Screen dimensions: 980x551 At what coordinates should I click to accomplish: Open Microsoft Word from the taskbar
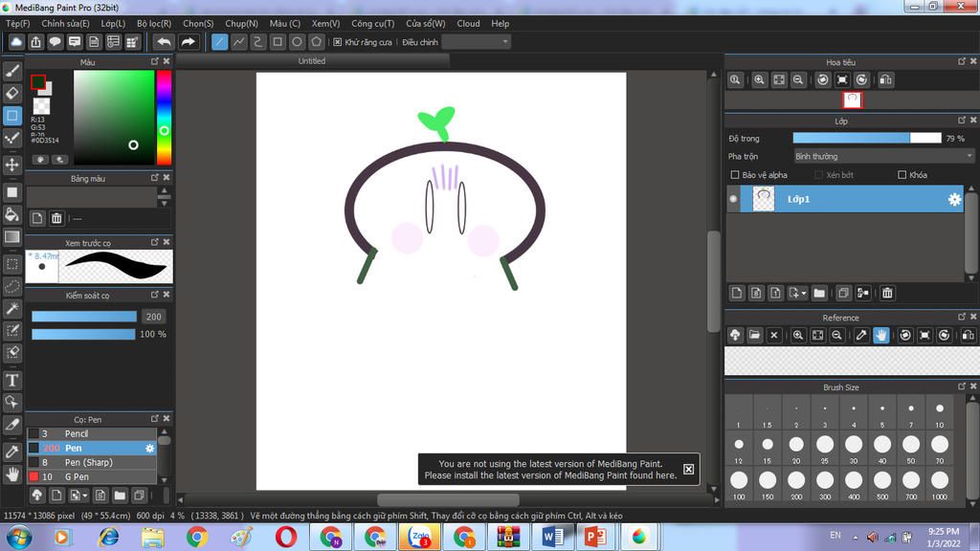pos(552,538)
